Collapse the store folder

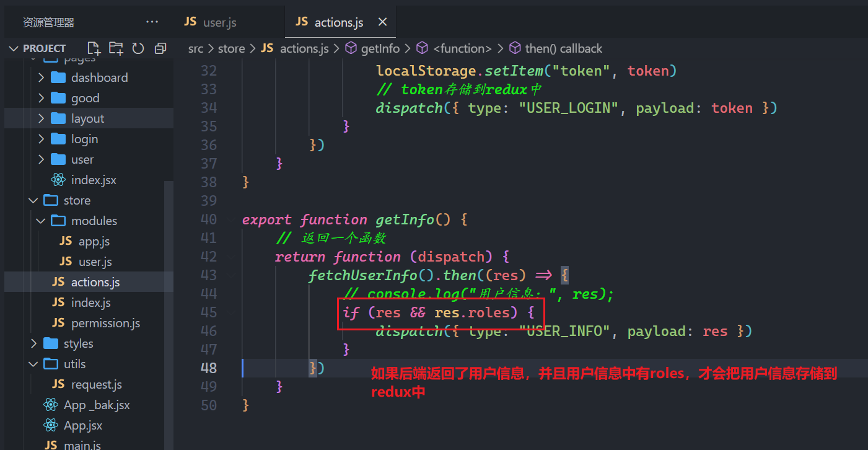[33, 200]
